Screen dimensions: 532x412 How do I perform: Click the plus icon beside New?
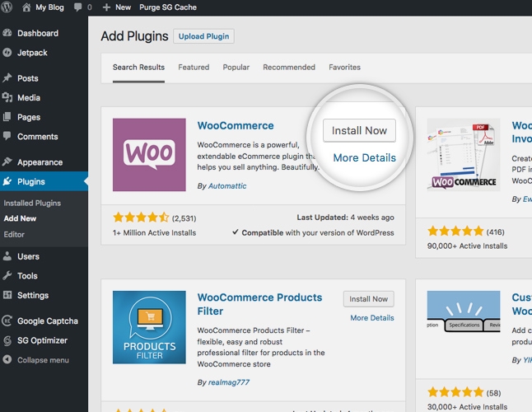pos(106,7)
